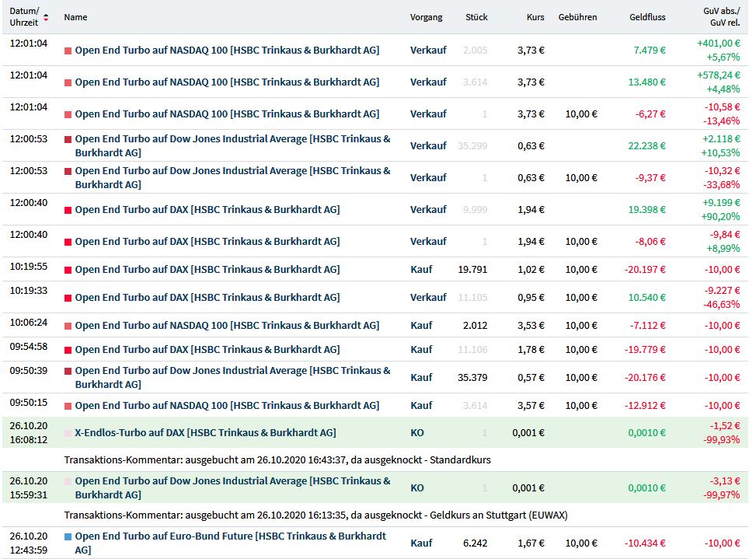756x559 pixels.
Task: Open the DAX turbo with Geldfluss -8,06 €
Action: (207, 241)
